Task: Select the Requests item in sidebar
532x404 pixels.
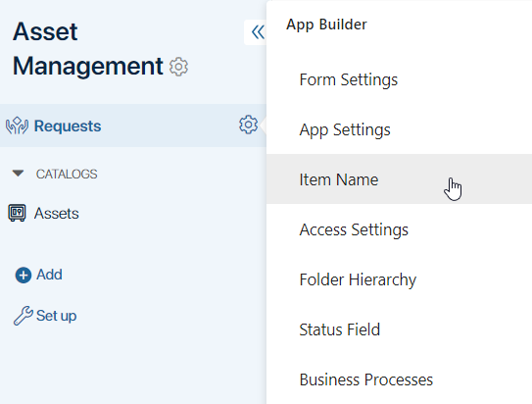Action: pyautogui.click(x=133, y=126)
